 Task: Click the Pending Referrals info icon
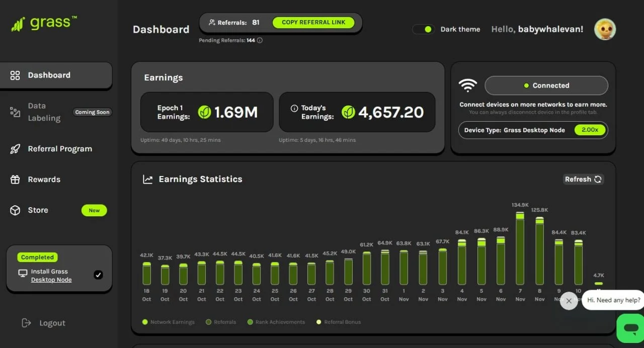point(260,40)
